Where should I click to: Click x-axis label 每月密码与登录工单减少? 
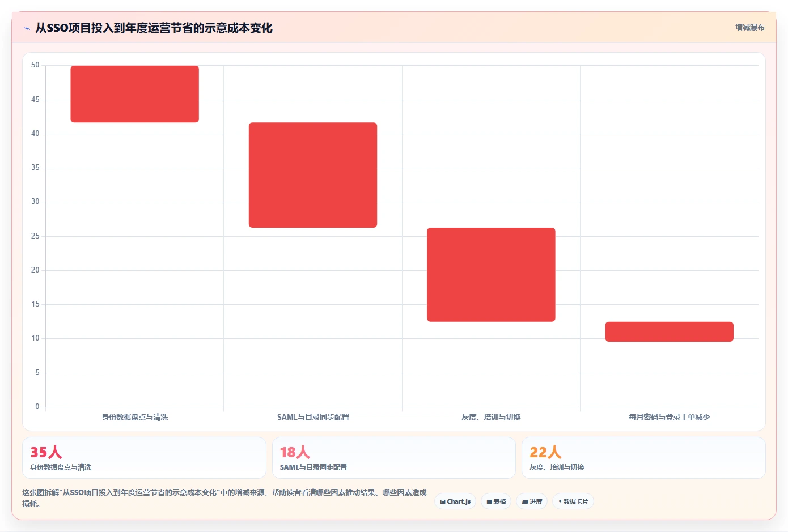tap(670, 417)
